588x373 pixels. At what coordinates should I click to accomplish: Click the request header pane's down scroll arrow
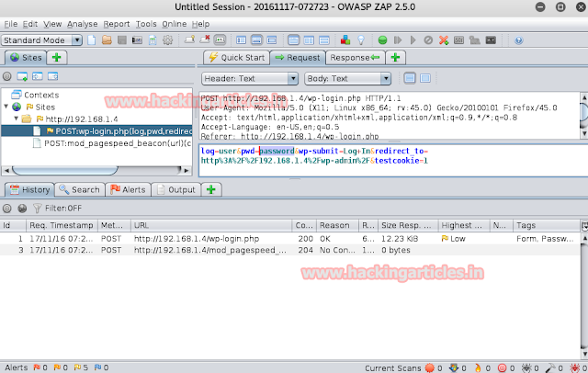pyautogui.click(x=584, y=134)
